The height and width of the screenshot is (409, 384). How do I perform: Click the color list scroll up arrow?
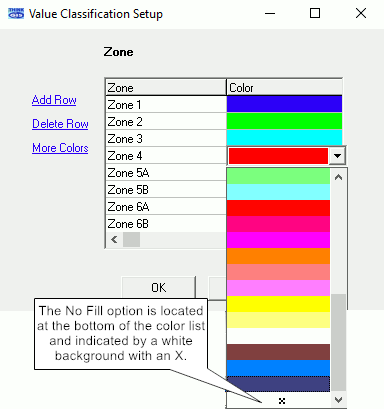coord(338,177)
